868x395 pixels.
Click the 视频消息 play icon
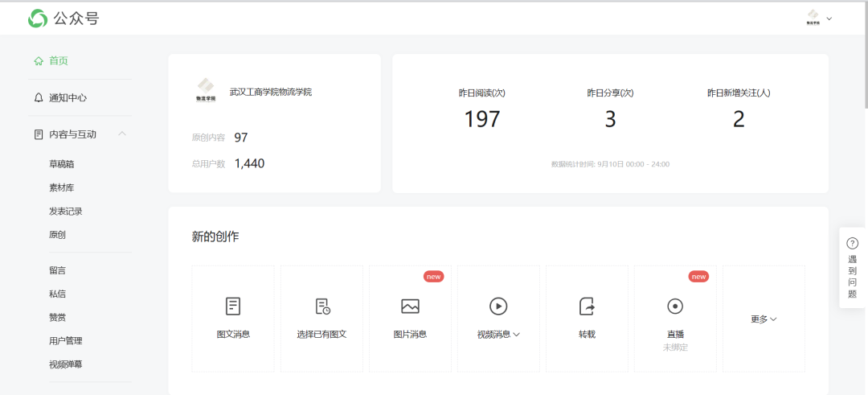[x=498, y=307]
